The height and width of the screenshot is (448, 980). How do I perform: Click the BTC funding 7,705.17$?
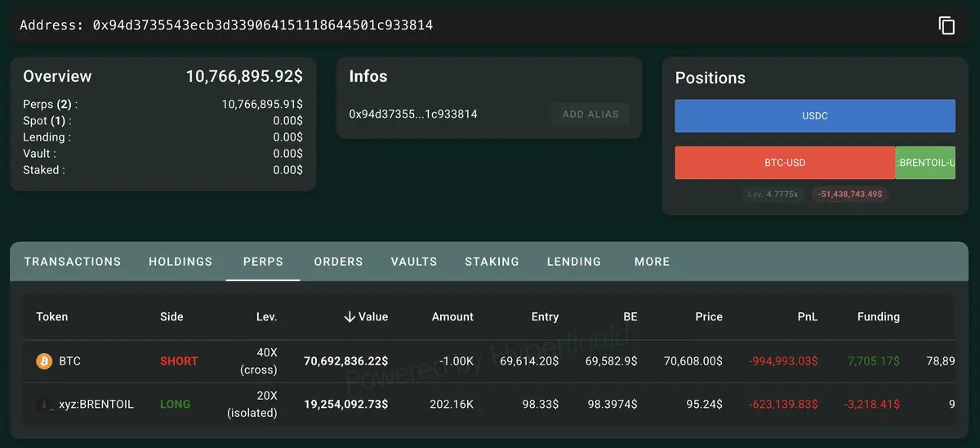coord(874,361)
